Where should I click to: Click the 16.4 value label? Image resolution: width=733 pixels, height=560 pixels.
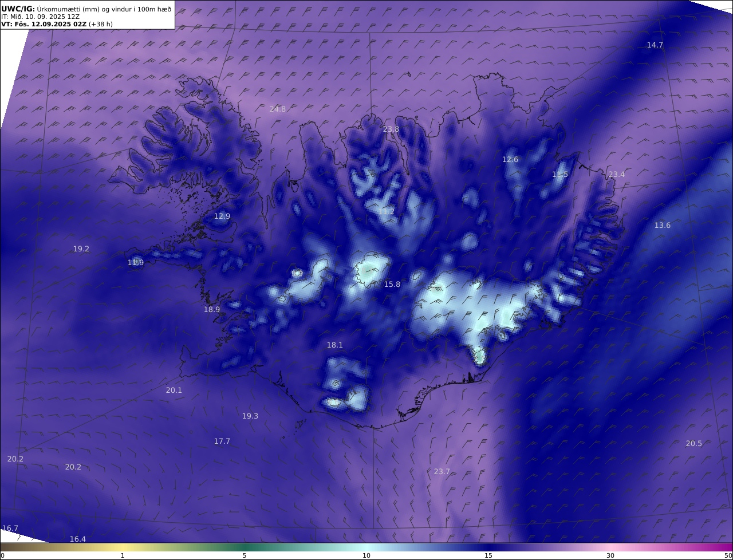click(78, 539)
